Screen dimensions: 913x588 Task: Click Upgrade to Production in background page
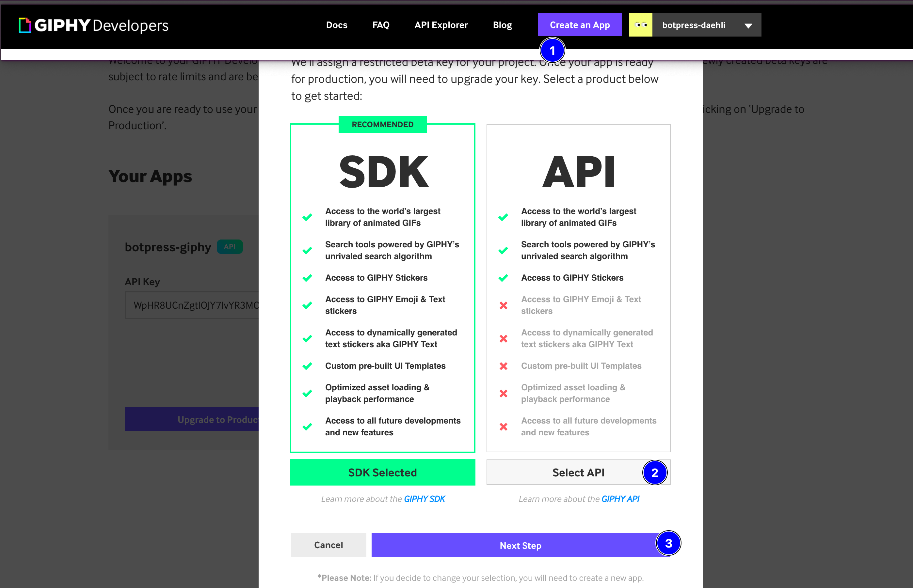point(192,419)
